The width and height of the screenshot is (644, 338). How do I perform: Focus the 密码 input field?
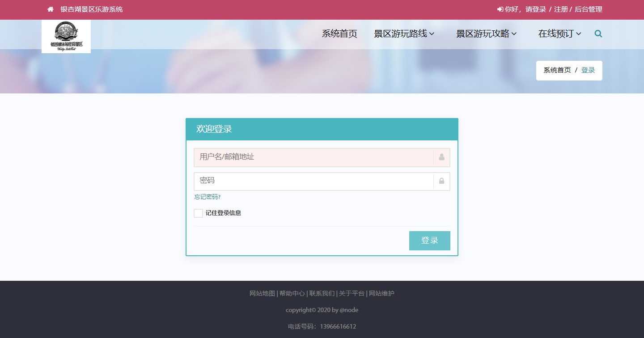(x=313, y=181)
